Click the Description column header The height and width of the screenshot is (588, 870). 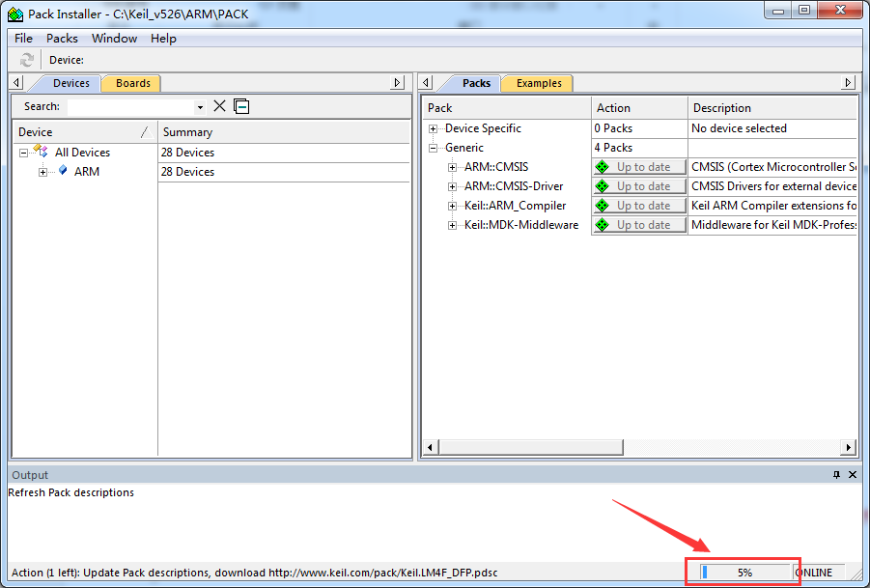772,108
